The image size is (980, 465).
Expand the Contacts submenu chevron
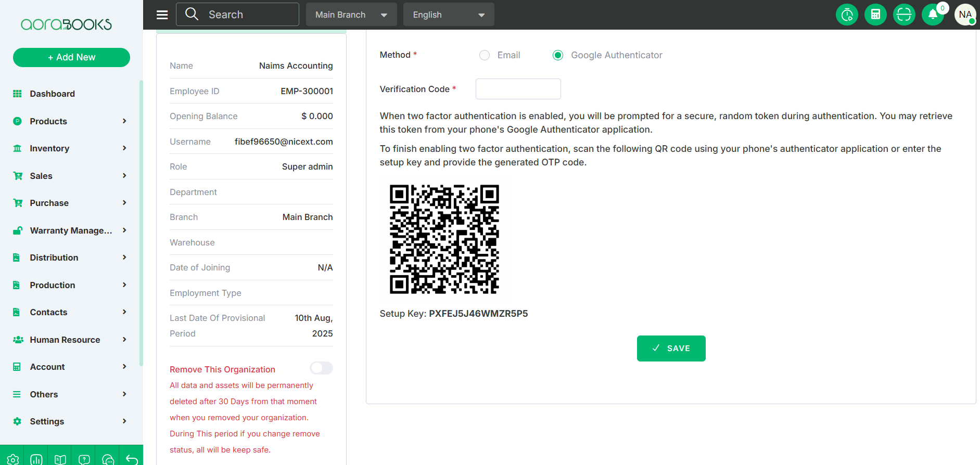pyautogui.click(x=124, y=312)
